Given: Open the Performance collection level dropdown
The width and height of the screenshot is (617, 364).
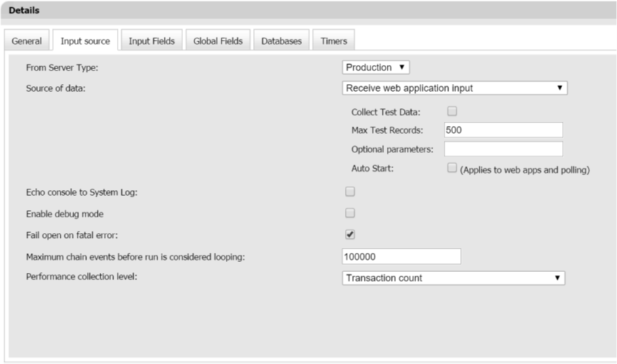Looking at the screenshot, I should [453, 279].
